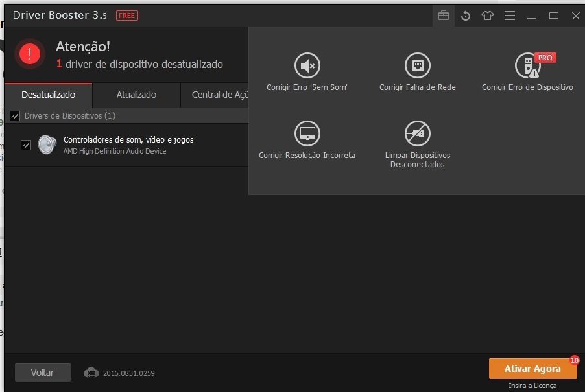Click the red FREE edition badge
585x392 pixels.
127,16
